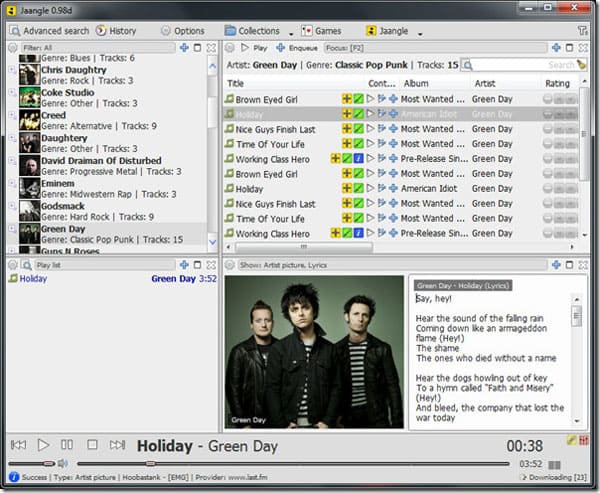Click the Advanced search button
The width and height of the screenshot is (600, 493).
click(x=49, y=31)
